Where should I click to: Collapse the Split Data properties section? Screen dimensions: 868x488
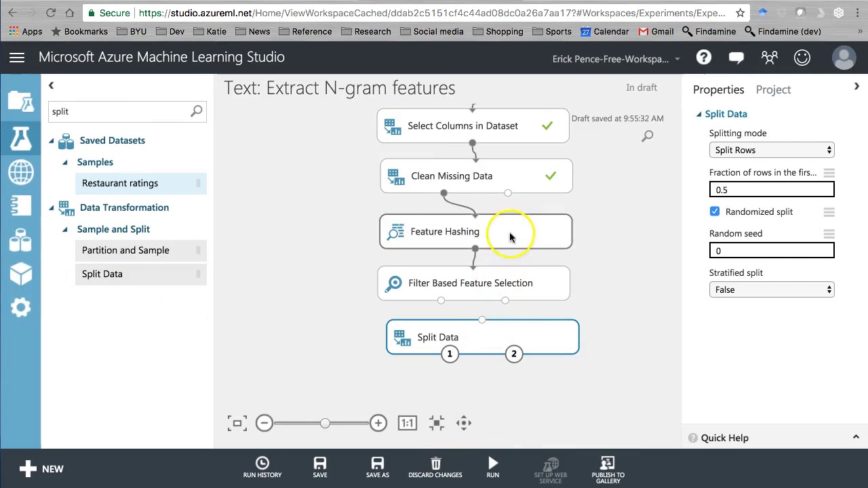[x=699, y=115]
